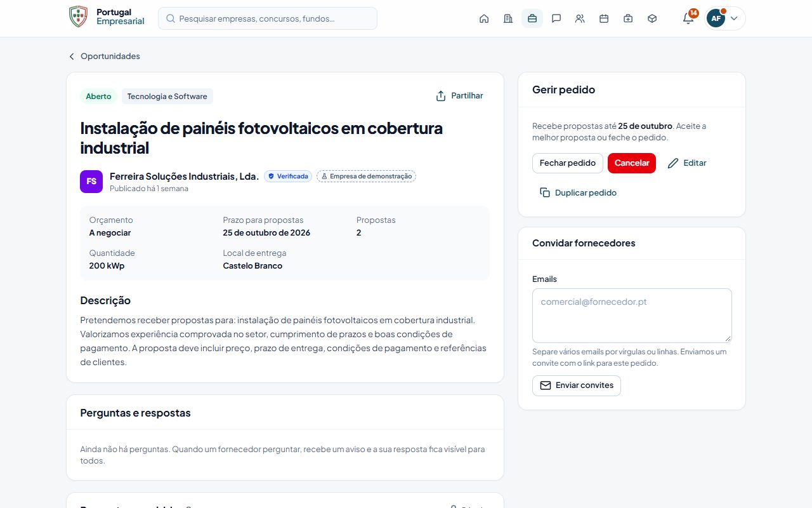
Task: Click the budget value A negociar
Action: [x=110, y=233]
